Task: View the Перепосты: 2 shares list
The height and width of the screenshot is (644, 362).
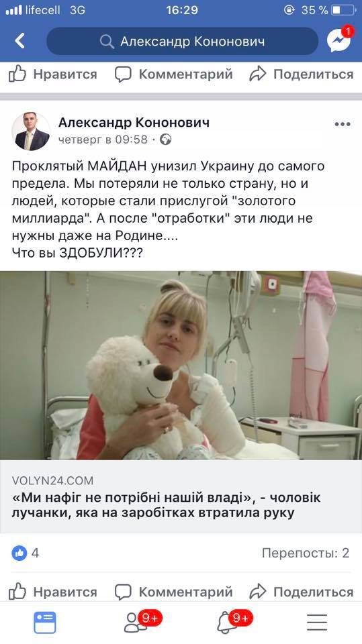Action: [306, 553]
